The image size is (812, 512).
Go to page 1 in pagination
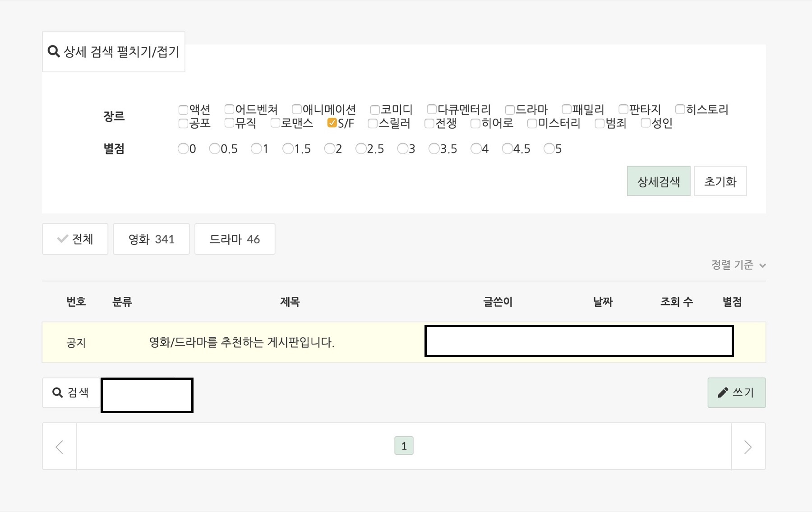point(404,446)
